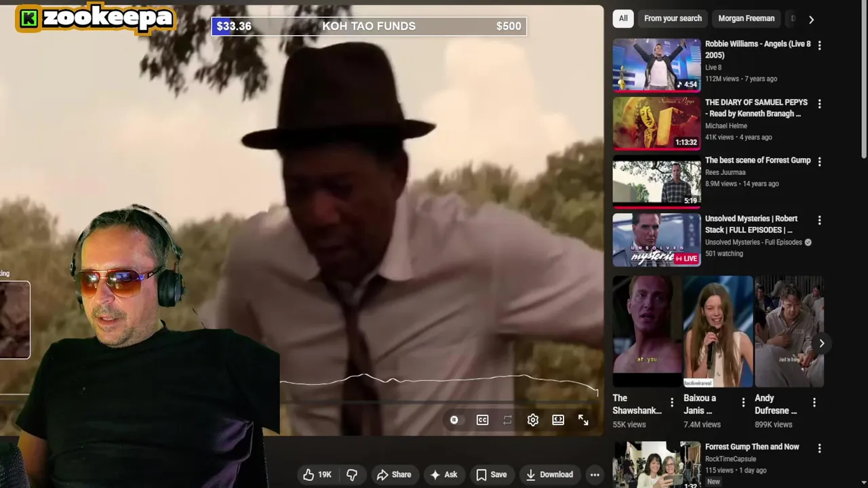Open the player settings gear
The height and width of the screenshot is (488, 868).
tap(533, 420)
